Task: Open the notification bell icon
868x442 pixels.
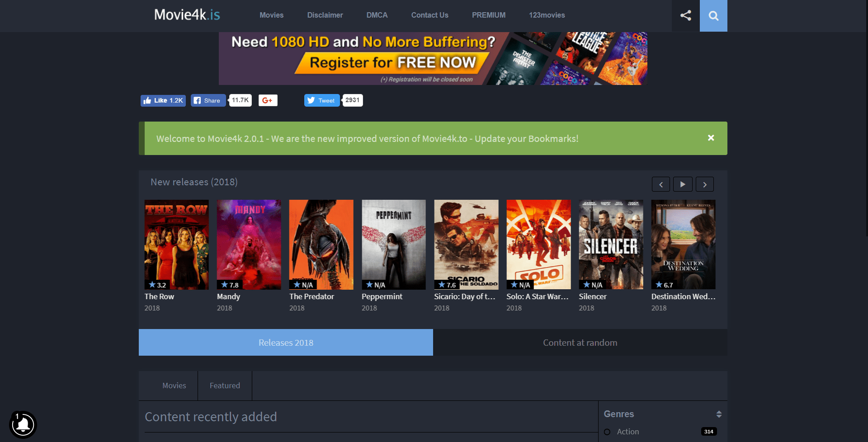Action: pyautogui.click(x=23, y=424)
